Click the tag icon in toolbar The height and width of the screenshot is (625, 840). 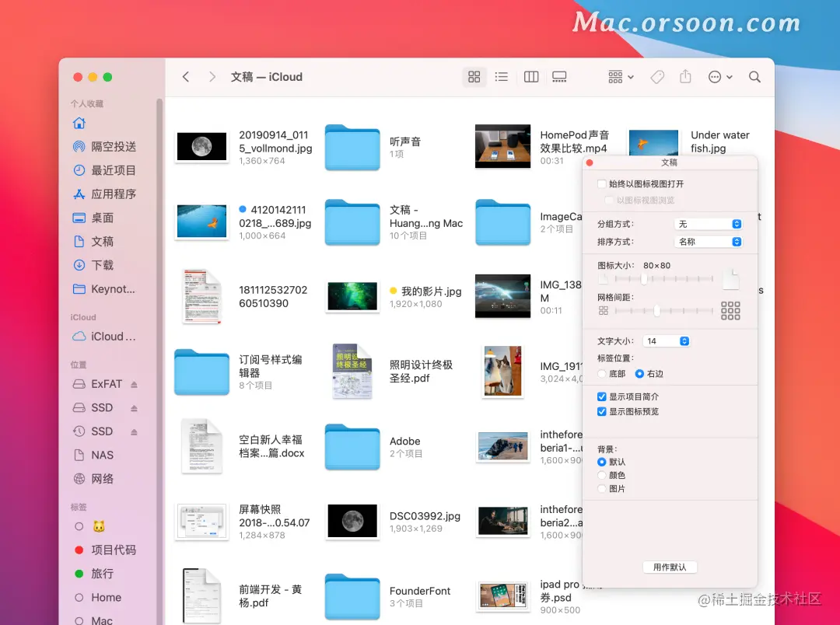[657, 77]
